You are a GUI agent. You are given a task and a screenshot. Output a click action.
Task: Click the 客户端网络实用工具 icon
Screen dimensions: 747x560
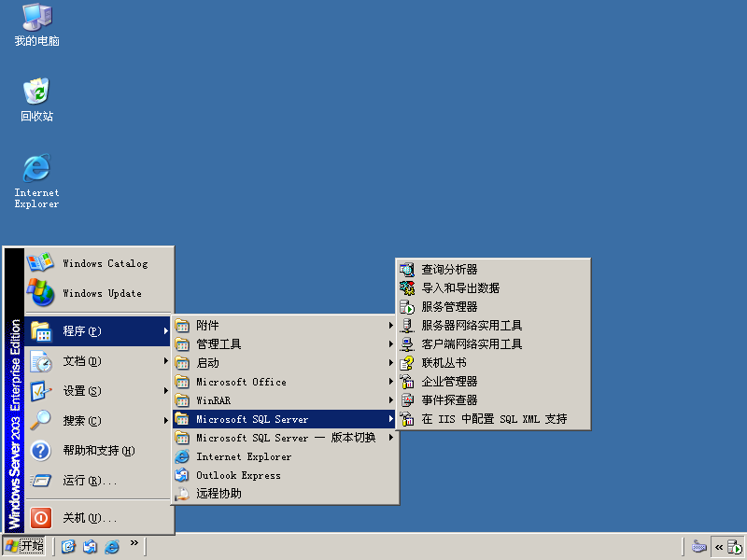coord(407,344)
